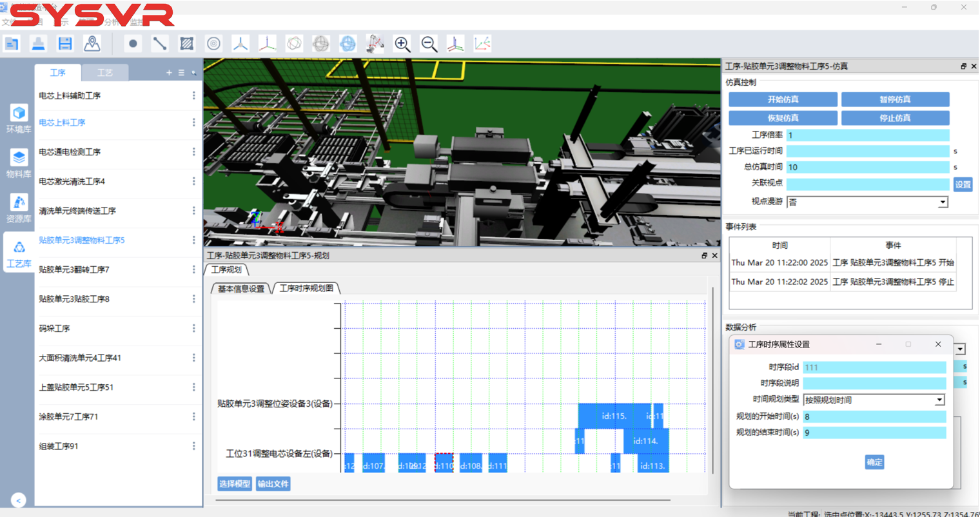Screen dimensions: 980x517
Task: Select timeline block id:107
Action: (x=373, y=463)
